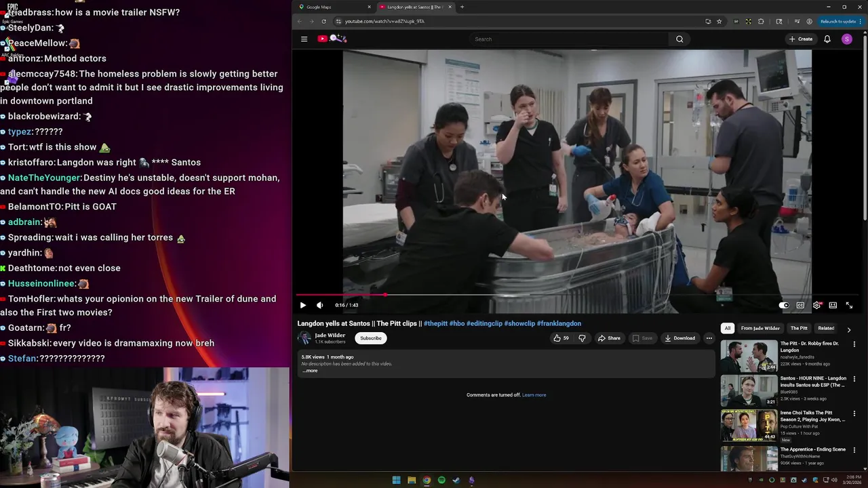Open options for The Apprentice Ending Scene
The image size is (868, 488).
pyautogui.click(x=854, y=449)
